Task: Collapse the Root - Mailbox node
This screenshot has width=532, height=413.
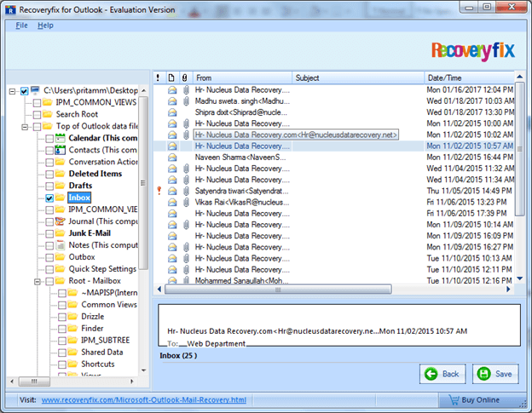Action: (38, 282)
